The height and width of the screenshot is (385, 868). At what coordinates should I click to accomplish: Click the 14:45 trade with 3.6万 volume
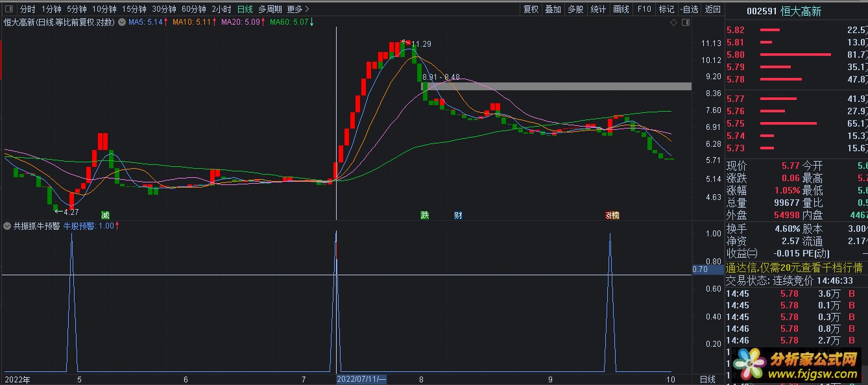point(797,293)
